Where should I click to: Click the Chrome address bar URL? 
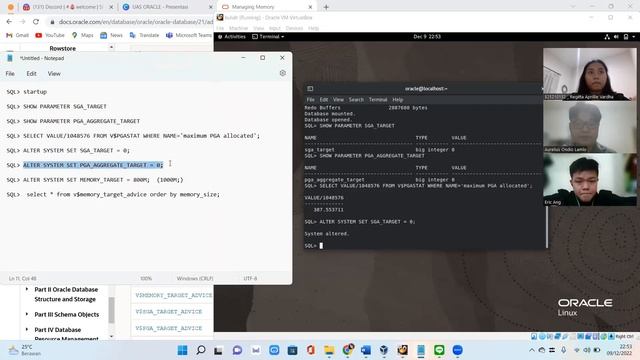(x=136, y=22)
